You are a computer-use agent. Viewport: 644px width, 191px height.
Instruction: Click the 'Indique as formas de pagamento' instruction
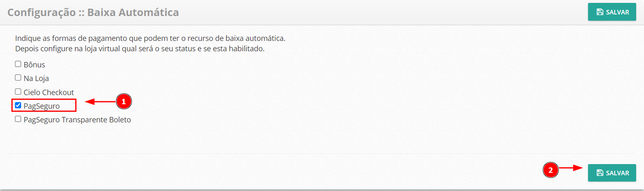150,38
